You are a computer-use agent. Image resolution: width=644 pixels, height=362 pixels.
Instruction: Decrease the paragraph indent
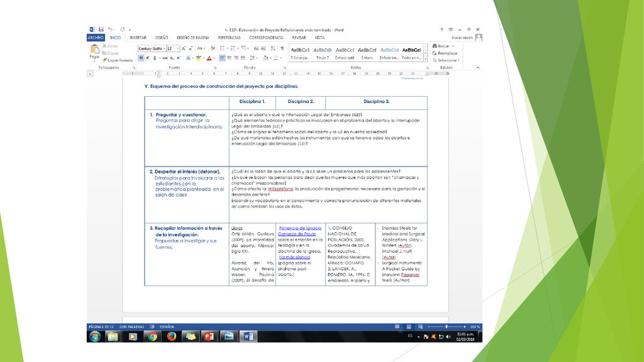tap(257, 48)
